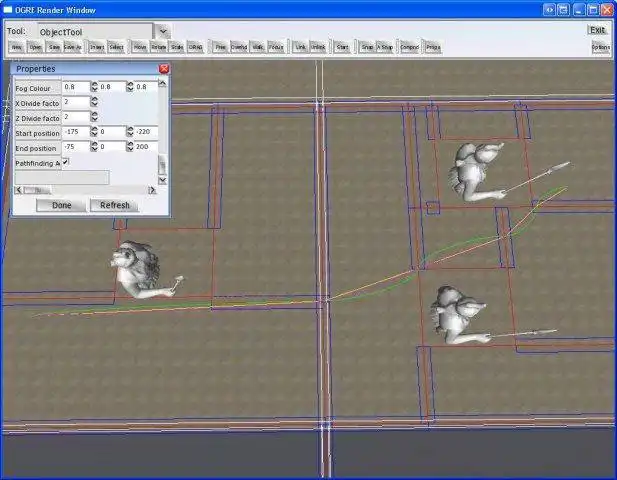The height and width of the screenshot is (480, 617).
Task: Switch to the Move tool
Action: pyautogui.click(x=140, y=47)
